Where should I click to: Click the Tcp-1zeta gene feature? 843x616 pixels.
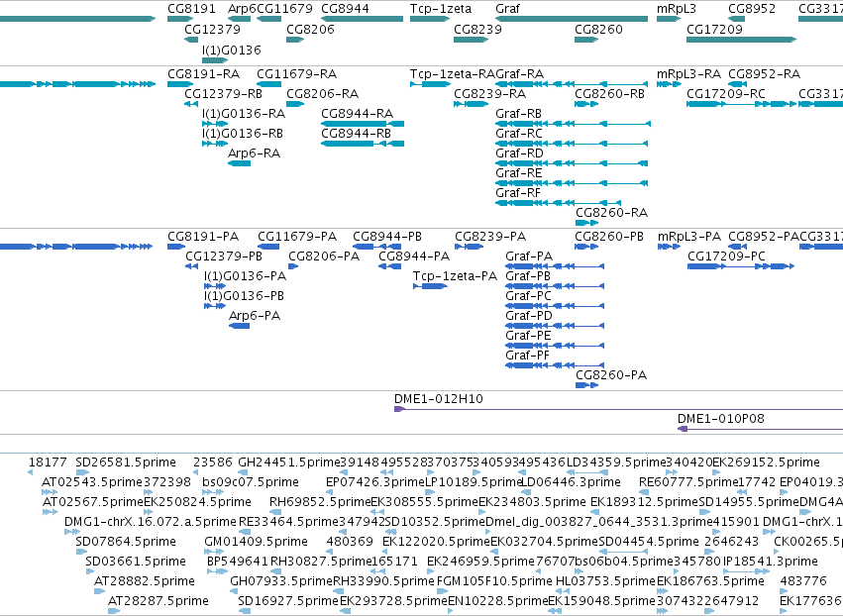pyautogui.click(x=430, y=19)
